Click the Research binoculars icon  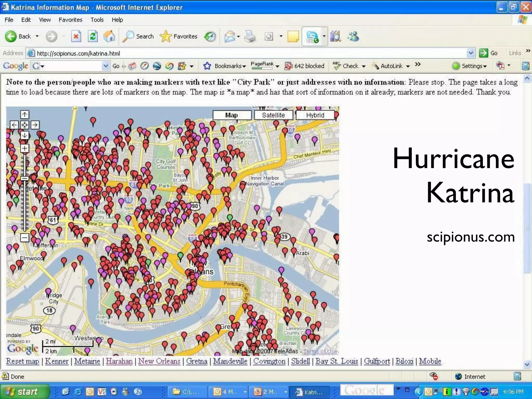click(x=336, y=36)
